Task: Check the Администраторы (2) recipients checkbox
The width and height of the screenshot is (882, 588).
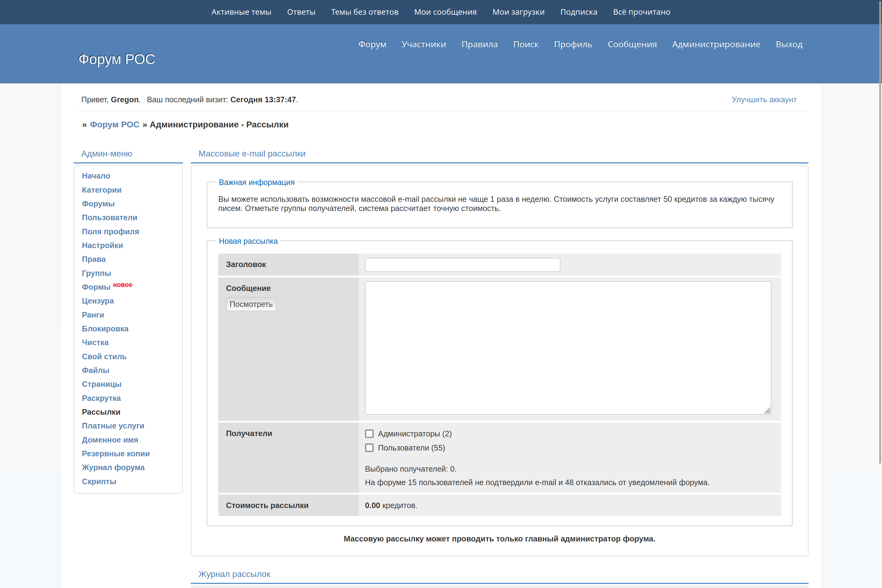Action: tap(369, 434)
